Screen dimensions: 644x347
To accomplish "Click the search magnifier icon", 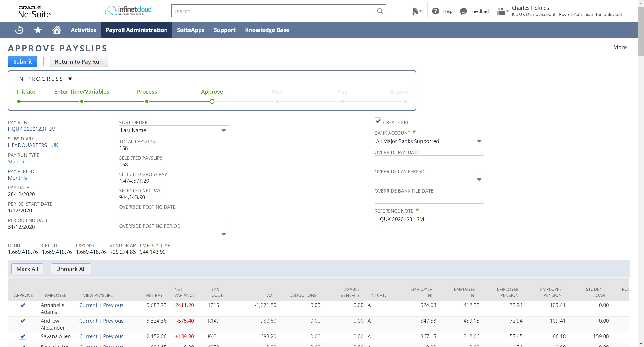I will 380,11.
